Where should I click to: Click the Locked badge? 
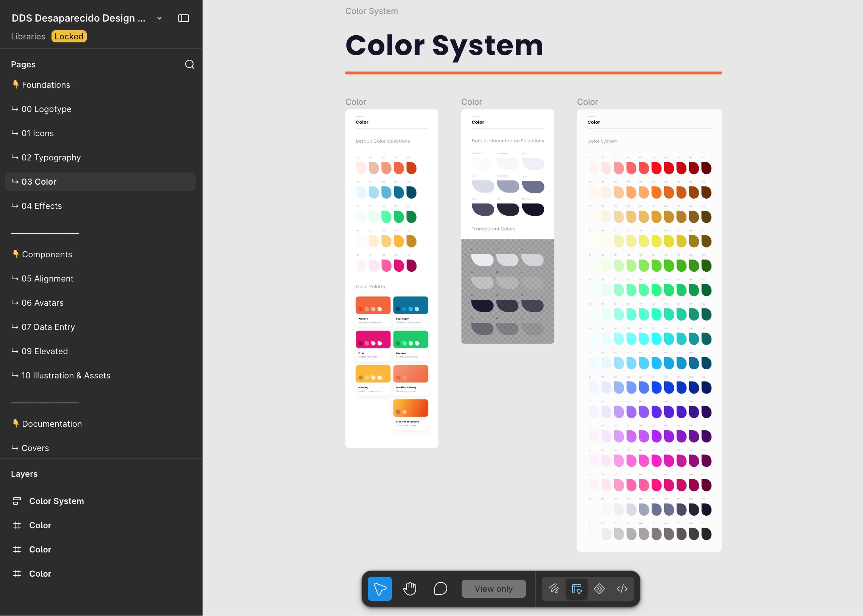coord(69,36)
